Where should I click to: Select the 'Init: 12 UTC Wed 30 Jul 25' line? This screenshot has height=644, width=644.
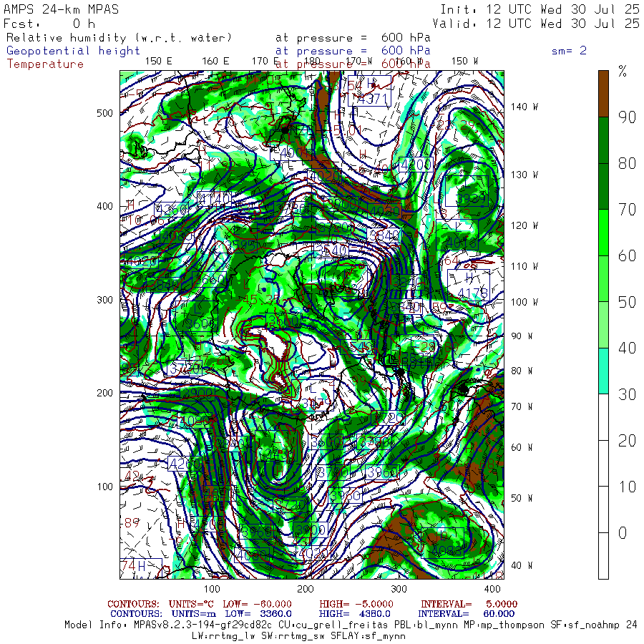click(x=540, y=9)
